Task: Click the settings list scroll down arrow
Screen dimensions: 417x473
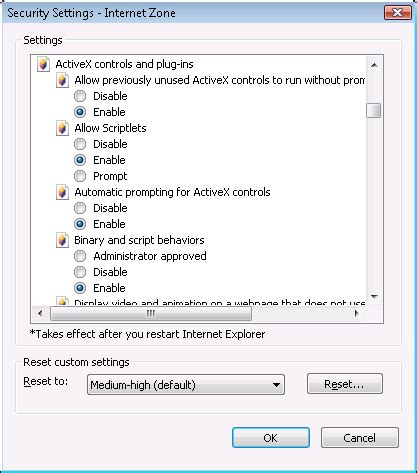Action: [374, 296]
